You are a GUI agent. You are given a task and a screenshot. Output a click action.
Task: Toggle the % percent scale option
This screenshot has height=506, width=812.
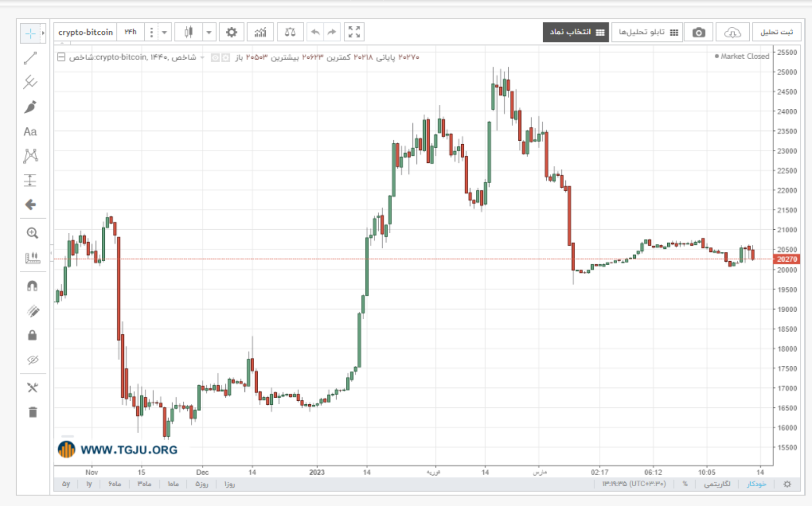(x=685, y=484)
